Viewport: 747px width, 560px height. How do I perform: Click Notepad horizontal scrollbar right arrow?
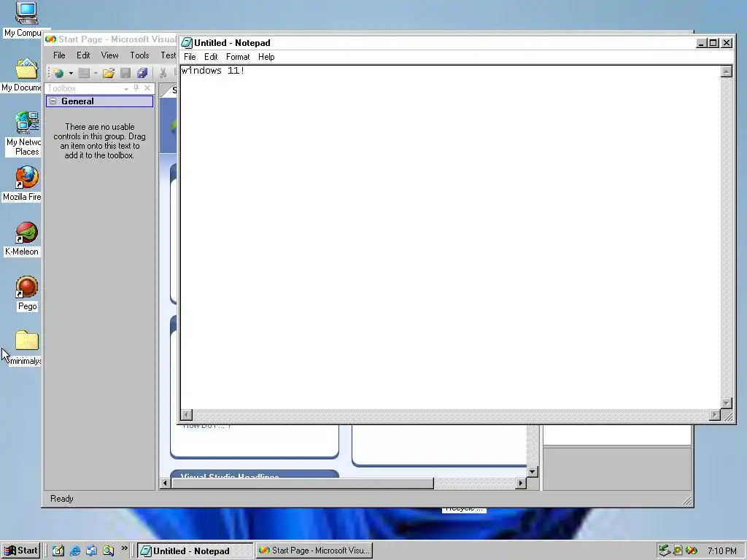pyautogui.click(x=715, y=415)
